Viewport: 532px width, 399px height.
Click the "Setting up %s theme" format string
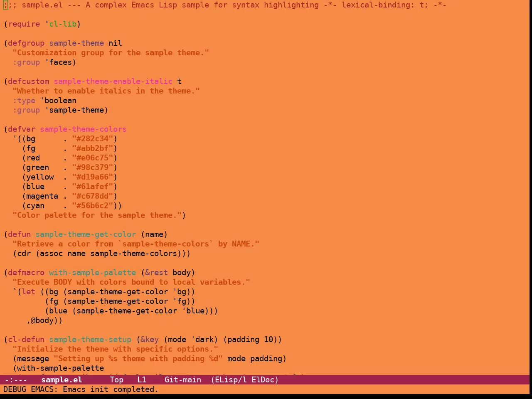tap(138, 359)
